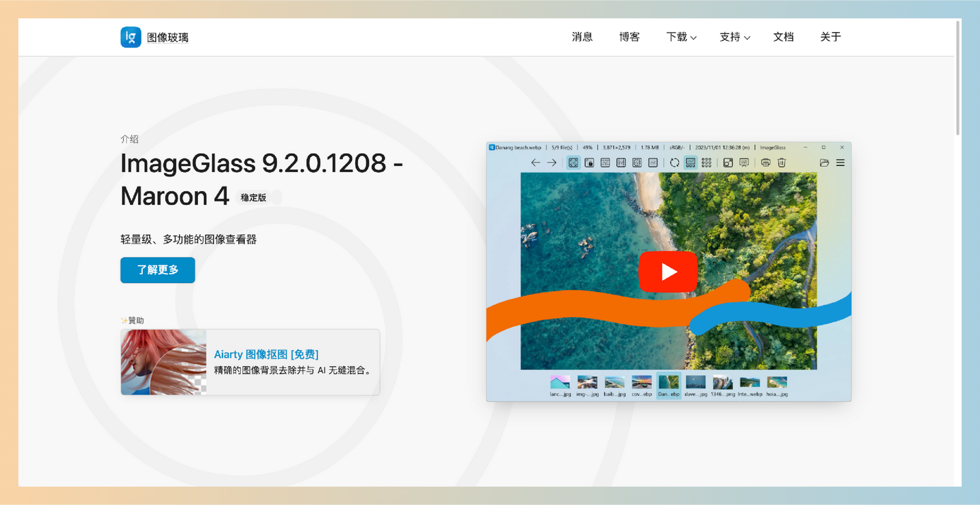Image resolution: width=980 pixels, height=505 pixels.
Task: Expand the 下载 dropdown menu
Action: [x=681, y=37]
